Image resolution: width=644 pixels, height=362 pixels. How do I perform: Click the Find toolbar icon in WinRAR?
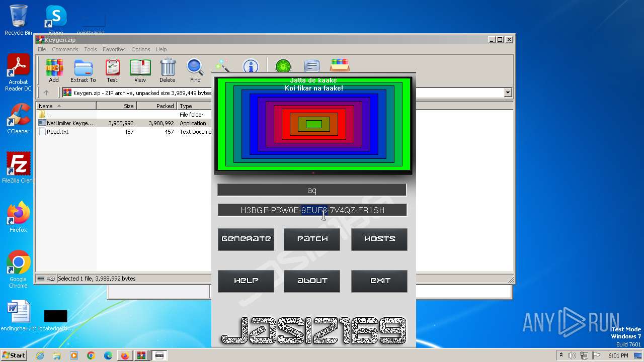pos(195,71)
